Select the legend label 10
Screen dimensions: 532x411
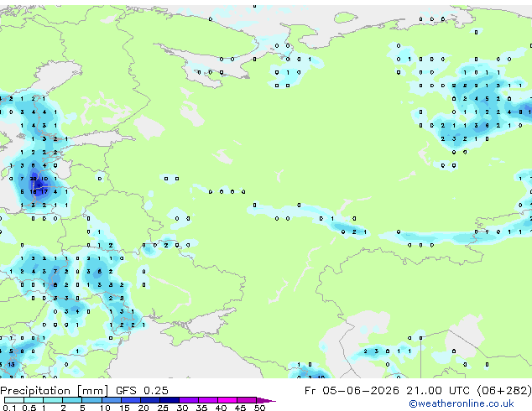pyautogui.click(x=105, y=408)
